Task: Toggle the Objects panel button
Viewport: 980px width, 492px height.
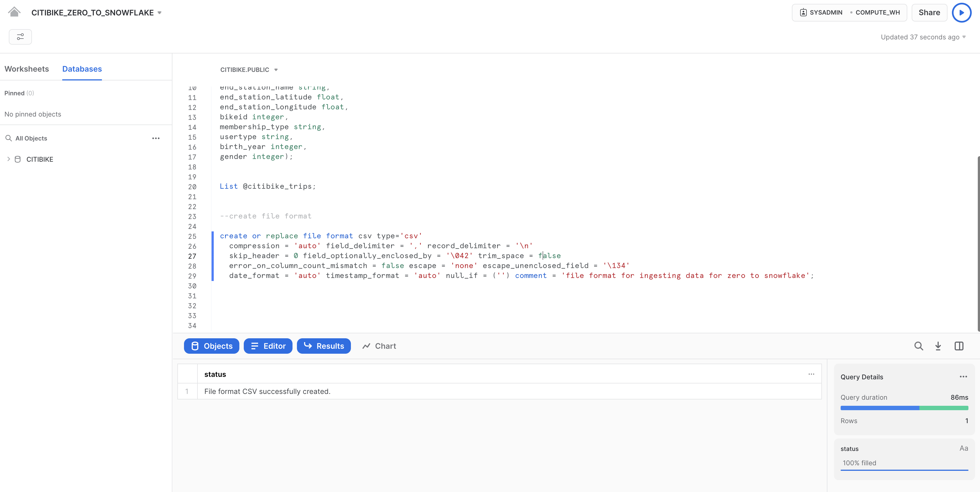Action: click(x=212, y=346)
